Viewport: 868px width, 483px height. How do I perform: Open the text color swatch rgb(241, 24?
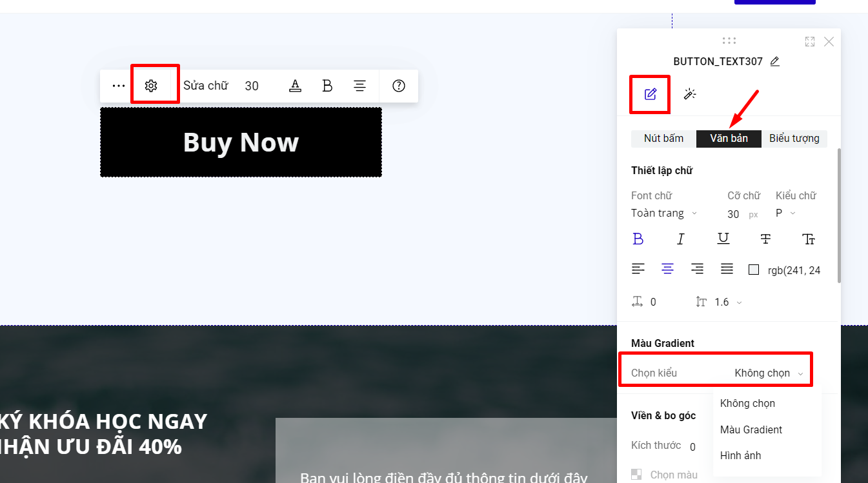pos(754,270)
